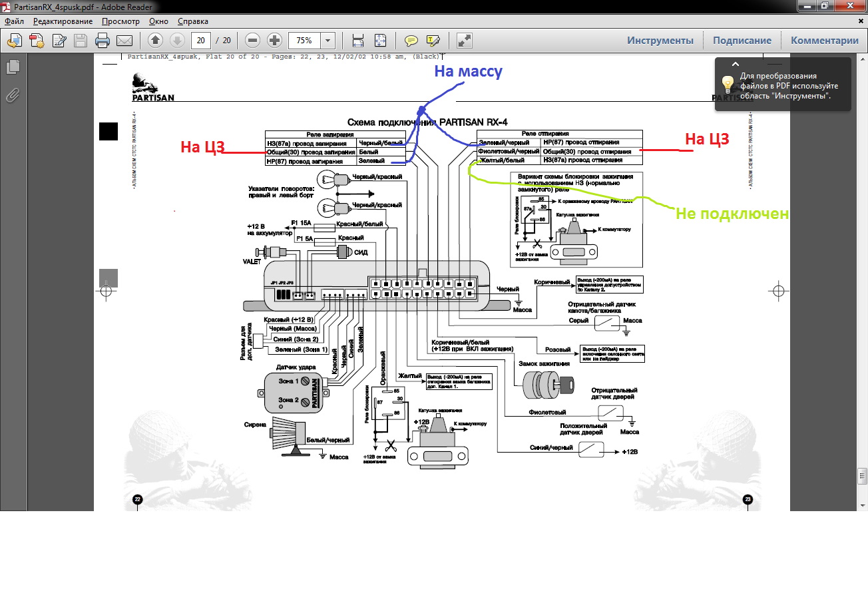Viewport: 868px width, 599px height.
Task: Close the PDF conversion tip popup
Action: click(735, 65)
